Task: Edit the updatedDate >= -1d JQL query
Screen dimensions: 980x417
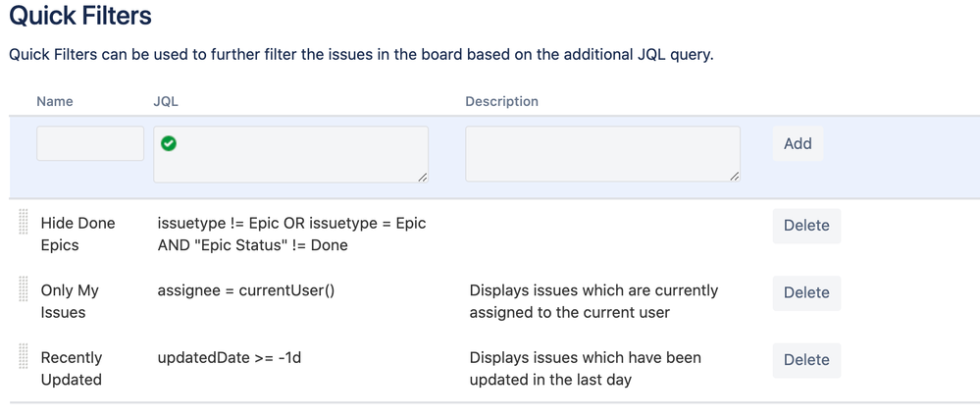Action: pos(230,357)
